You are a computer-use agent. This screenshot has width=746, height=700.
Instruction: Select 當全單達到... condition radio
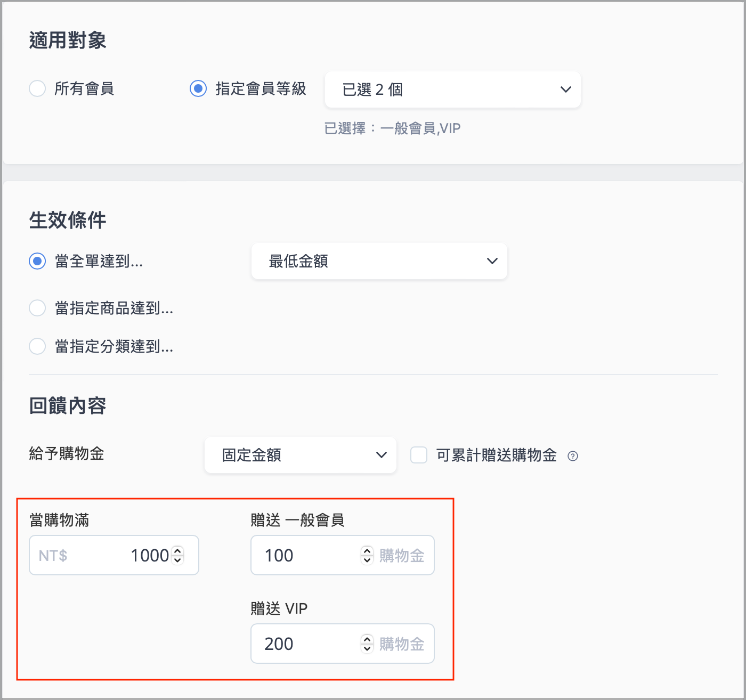pos(37,261)
